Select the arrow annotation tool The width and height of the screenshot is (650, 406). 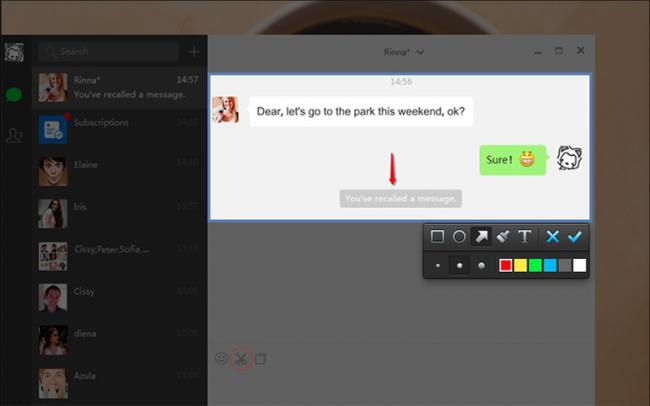[481, 237]
